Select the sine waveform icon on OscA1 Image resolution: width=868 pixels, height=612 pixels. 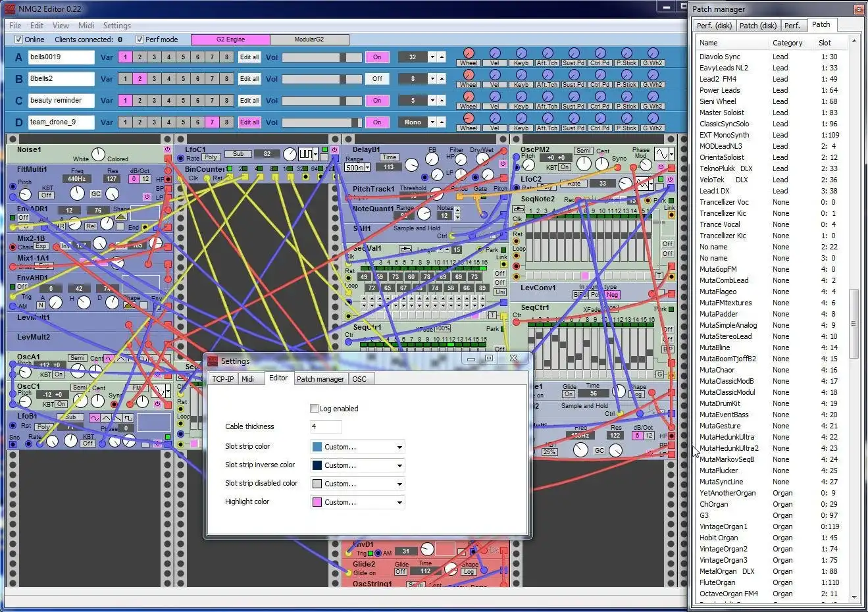point(109,359)
